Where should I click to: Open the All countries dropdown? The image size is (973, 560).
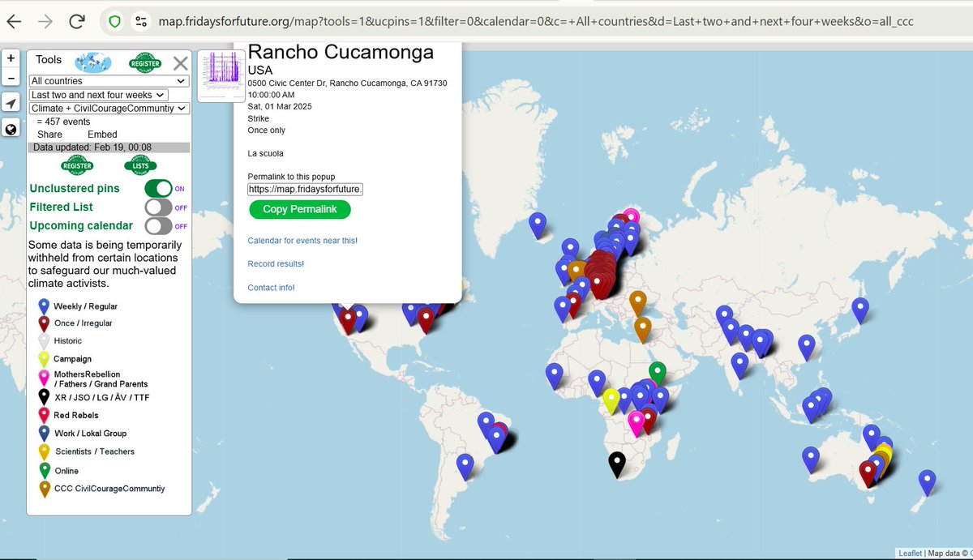[x=109, y=81]
